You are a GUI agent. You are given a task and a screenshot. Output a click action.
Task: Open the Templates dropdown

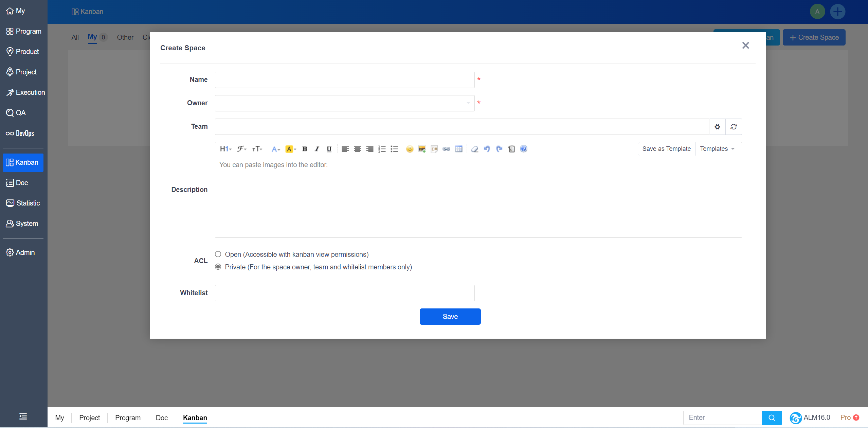[717, 149]
